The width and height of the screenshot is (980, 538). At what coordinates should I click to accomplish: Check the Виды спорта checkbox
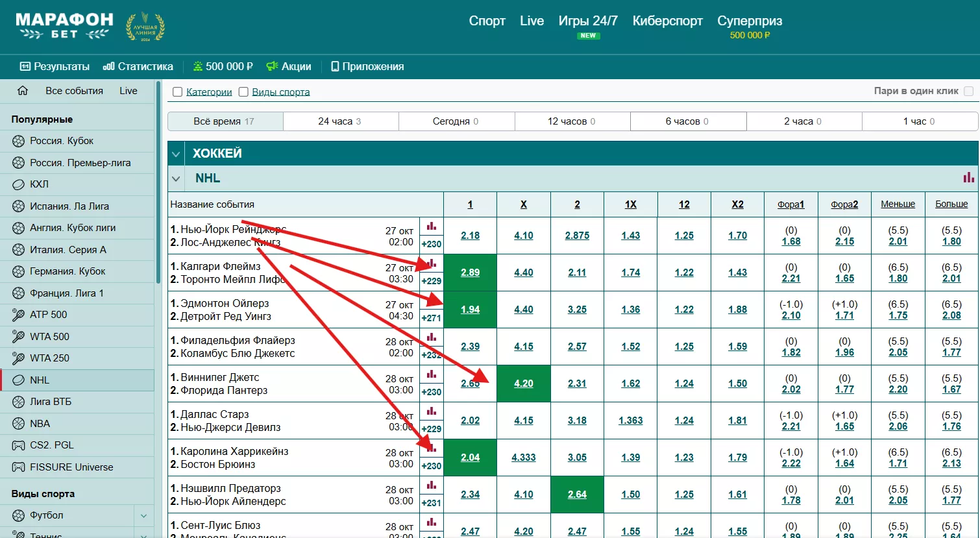point(243,92)
